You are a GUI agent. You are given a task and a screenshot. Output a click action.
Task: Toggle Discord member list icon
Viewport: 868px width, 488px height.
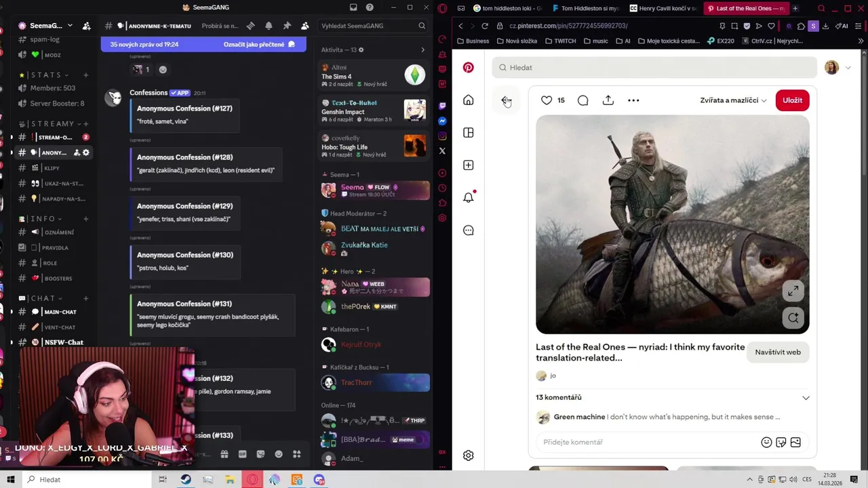point(304,26)
